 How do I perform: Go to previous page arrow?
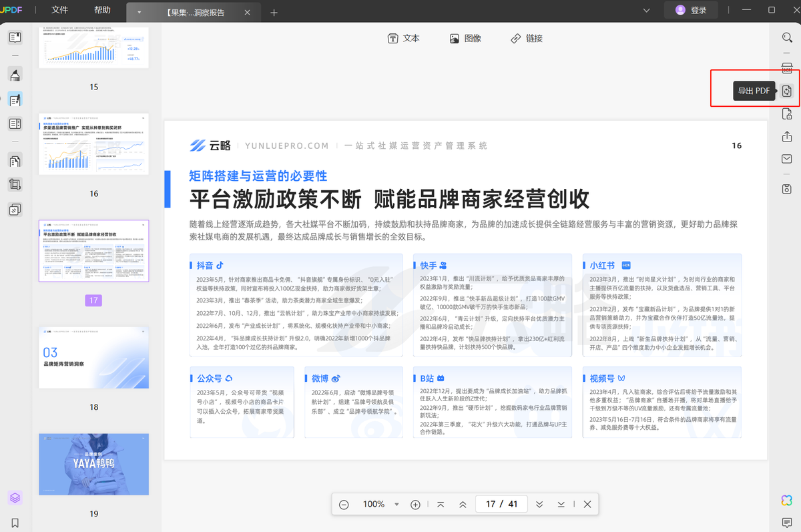pos(462,505)
